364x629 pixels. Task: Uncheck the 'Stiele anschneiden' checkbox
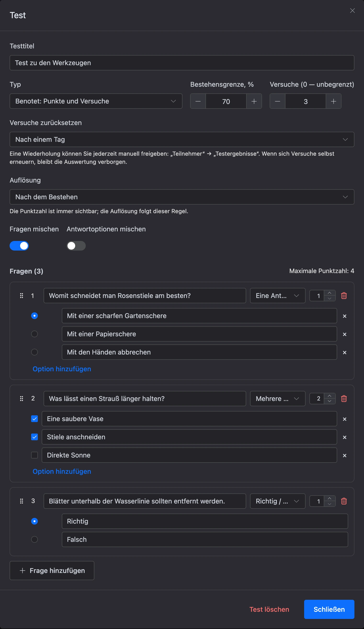pos(34,437)
